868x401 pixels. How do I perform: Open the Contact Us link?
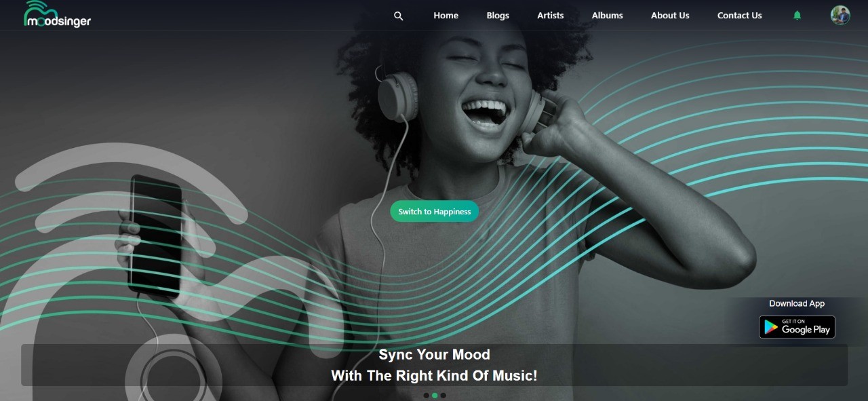click(740, 16)
